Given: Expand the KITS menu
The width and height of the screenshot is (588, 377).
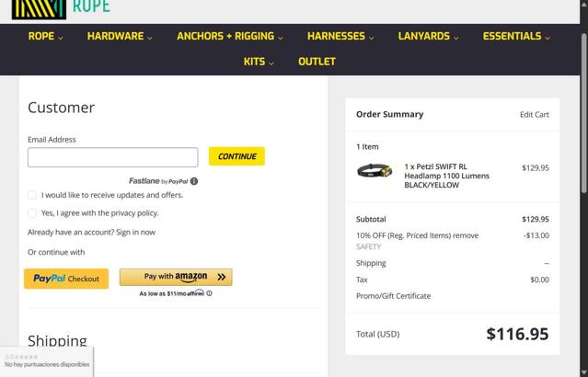Looking at the screenshot, I should [259, 62].
